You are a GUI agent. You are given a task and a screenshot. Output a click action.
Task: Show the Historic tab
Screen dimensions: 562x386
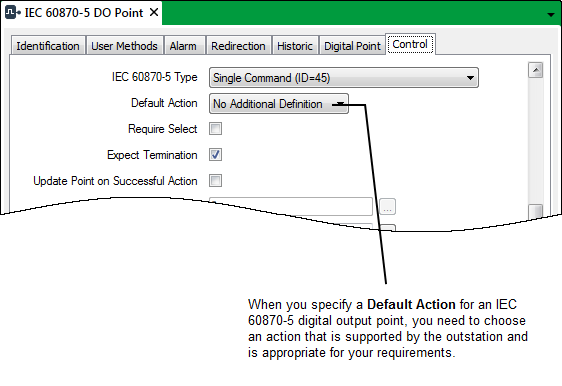point(295,46)
